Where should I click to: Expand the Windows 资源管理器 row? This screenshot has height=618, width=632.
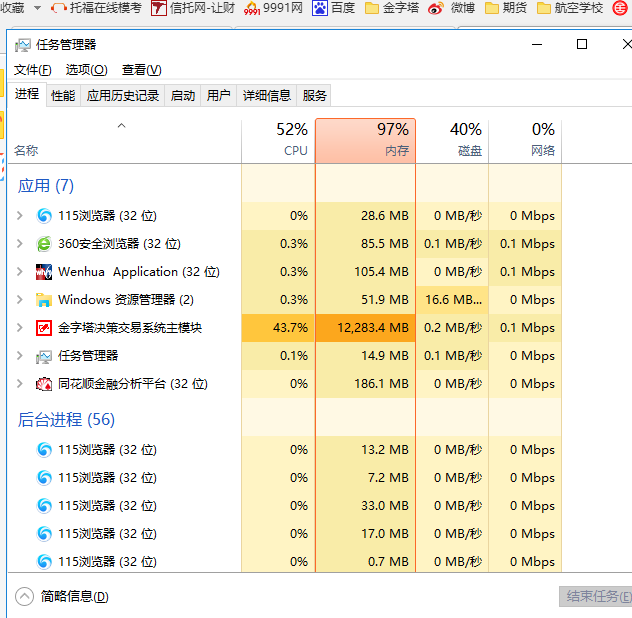point(19,300)
